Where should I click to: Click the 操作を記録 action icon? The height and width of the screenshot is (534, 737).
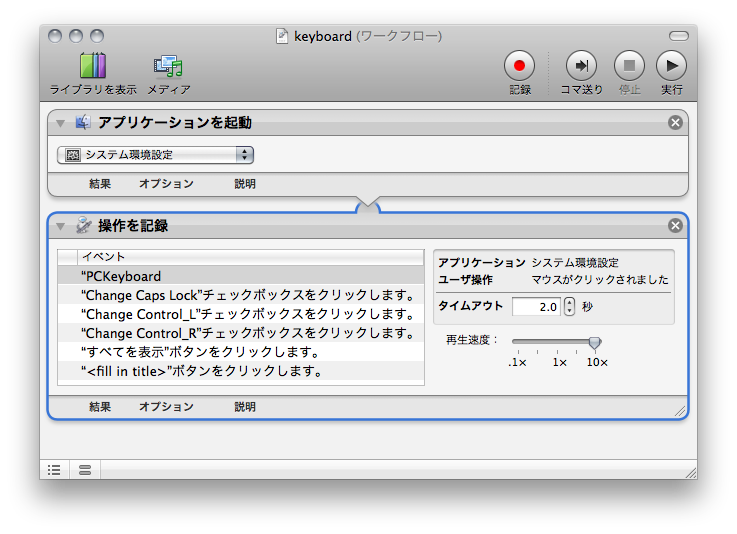(x=83, y=225)
